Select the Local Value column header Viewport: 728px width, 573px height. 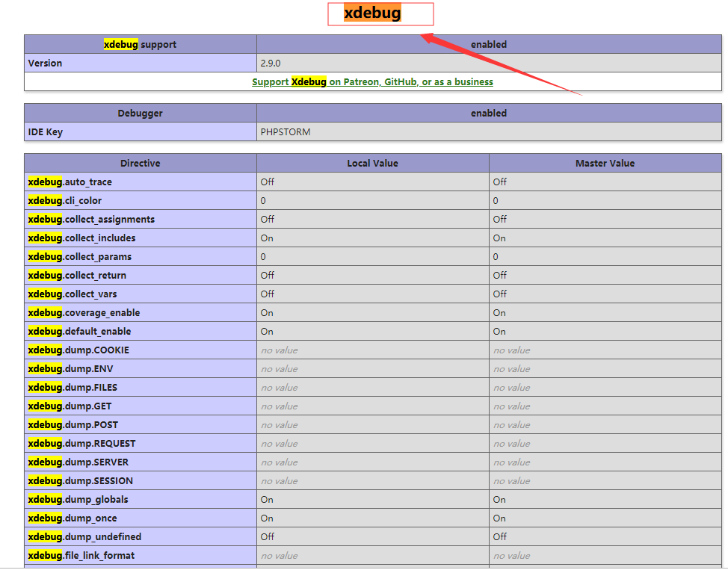pos(372,163)
